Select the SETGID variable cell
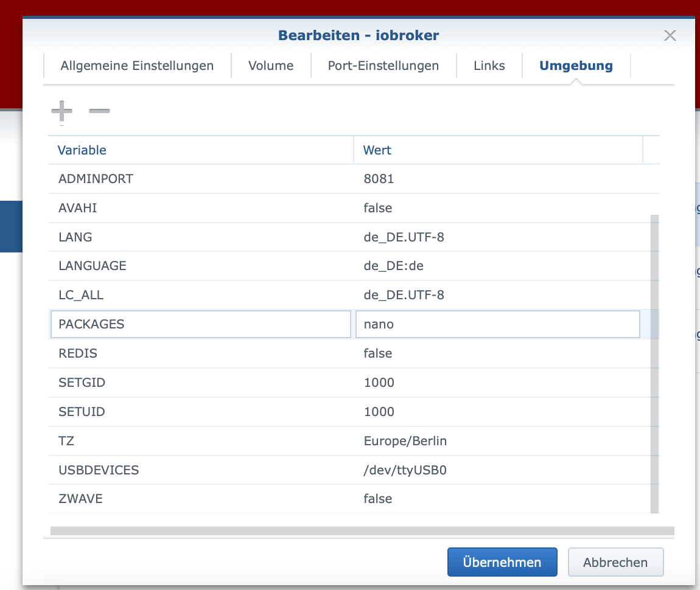The image size is (700, 590). tap(201, 383)
